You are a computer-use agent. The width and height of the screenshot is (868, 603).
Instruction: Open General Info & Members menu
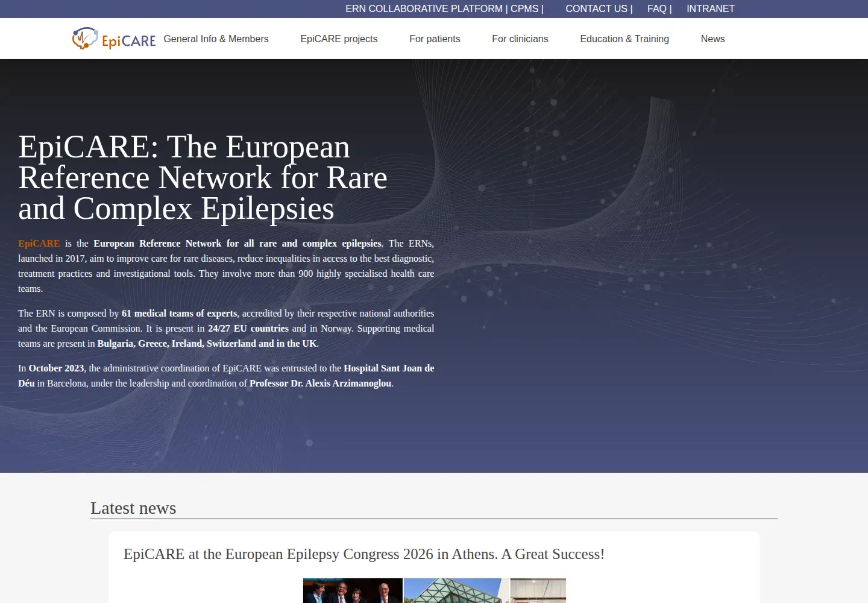coord(216,39)
